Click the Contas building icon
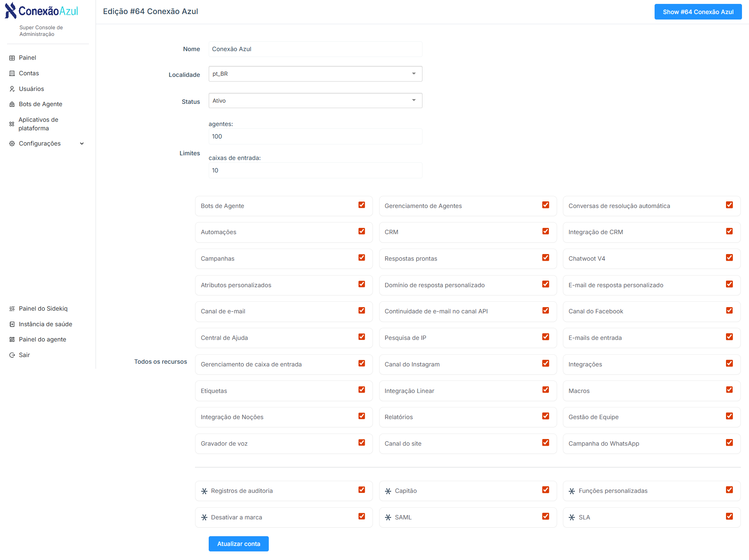The image size is (749, 560). [x=12, y=73]
